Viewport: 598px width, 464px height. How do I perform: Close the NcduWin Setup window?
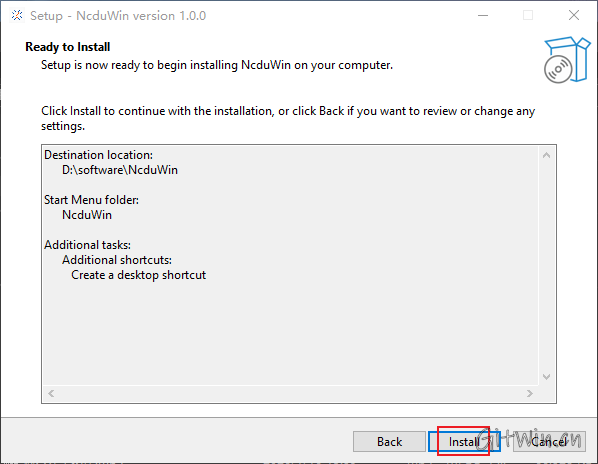click(x=574, y=16)
